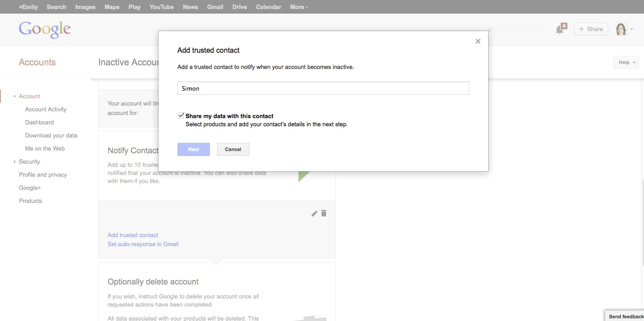Close the Add trusted contact dialog
644x321 pixels.
pos(478,41)
